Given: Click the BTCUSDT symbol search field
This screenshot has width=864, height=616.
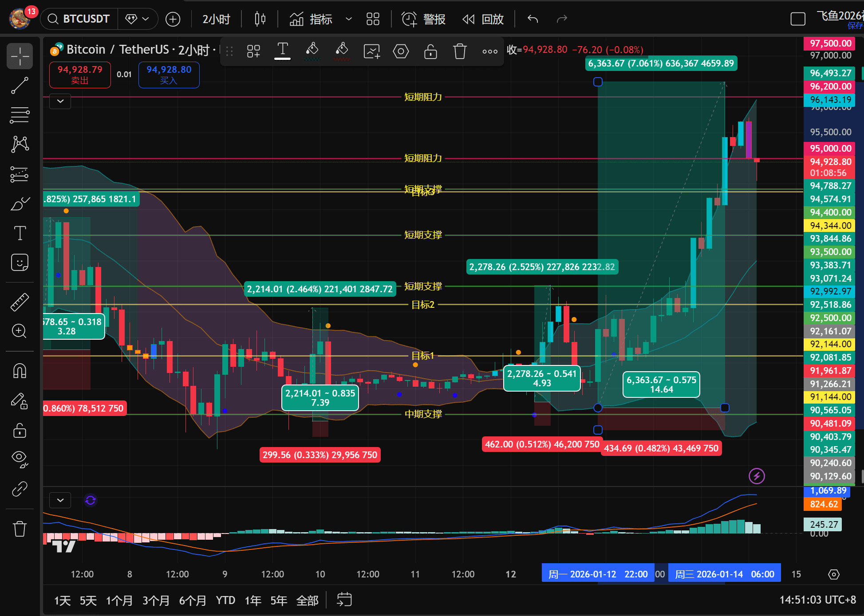Looking at the screenshot, I should tap(80, 19).
